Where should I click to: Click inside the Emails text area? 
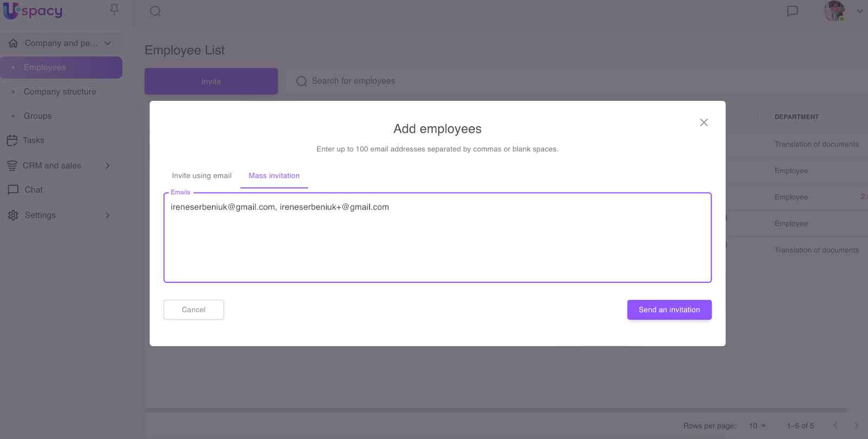pyautogui.click(x=437, y=244)
